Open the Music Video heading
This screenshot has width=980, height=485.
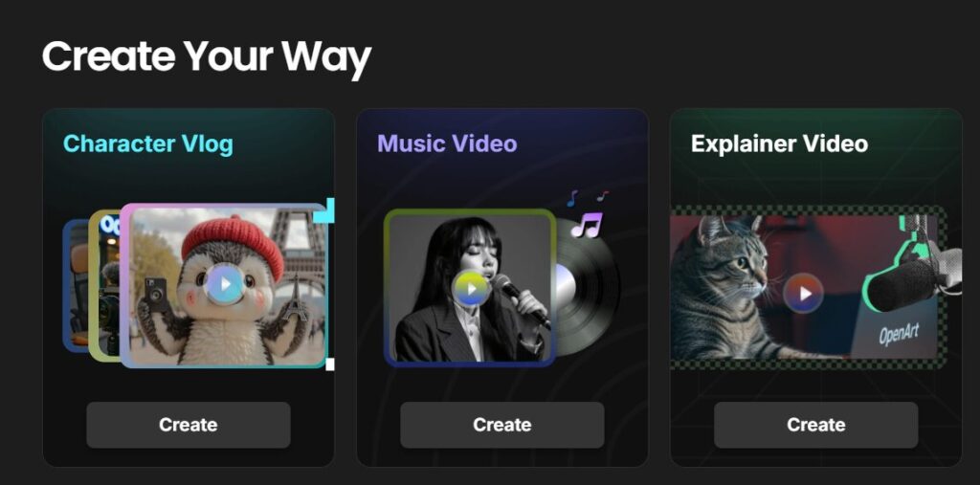(x=448, y=143)
